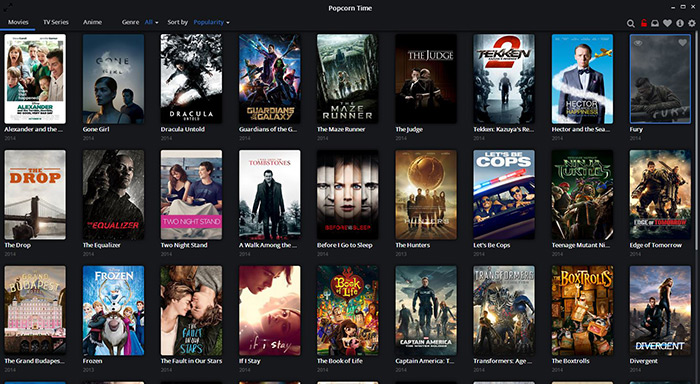The height and width of the screenshot is (384, 700).
Task: Open the Edge of Tomorrow poster
Action: click(x=660, y=195)
